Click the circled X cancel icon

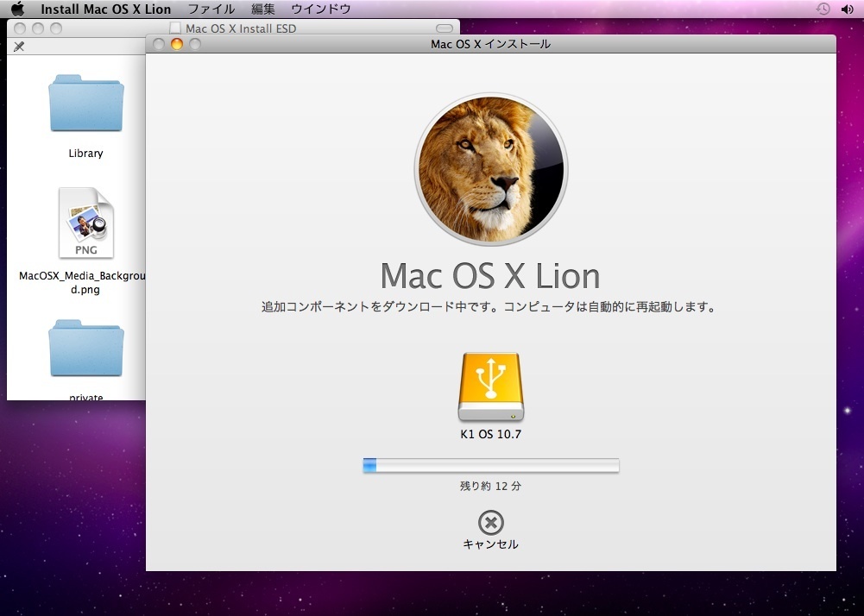pos(490,523)
